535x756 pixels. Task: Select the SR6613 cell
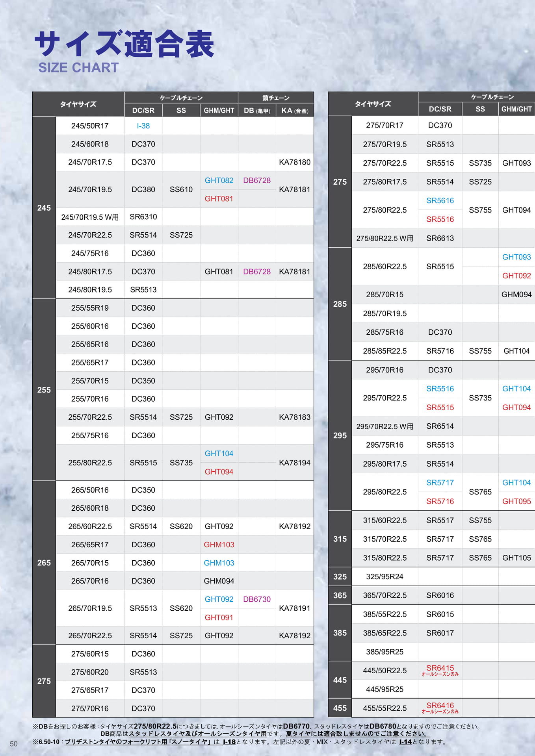coord(440,238)
